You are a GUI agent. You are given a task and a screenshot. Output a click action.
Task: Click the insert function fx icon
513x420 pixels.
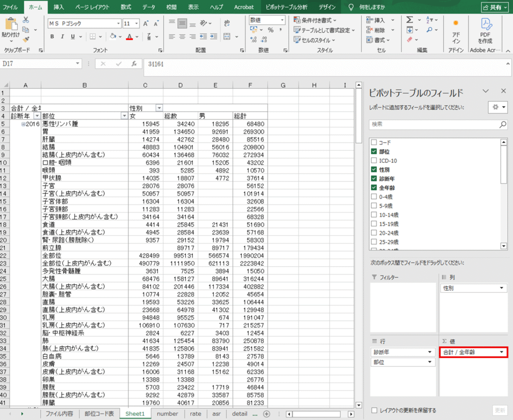134,64
